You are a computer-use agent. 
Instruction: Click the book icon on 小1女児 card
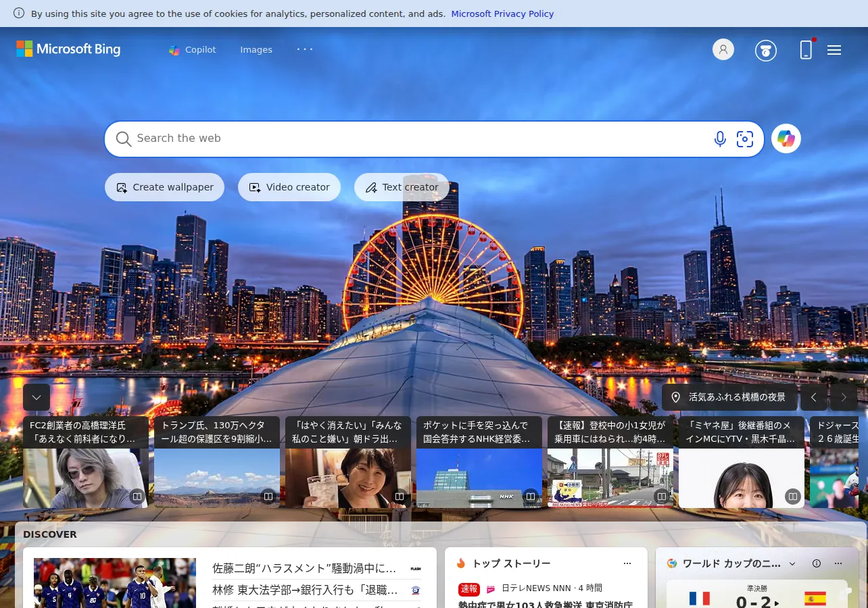pos(662,497)
